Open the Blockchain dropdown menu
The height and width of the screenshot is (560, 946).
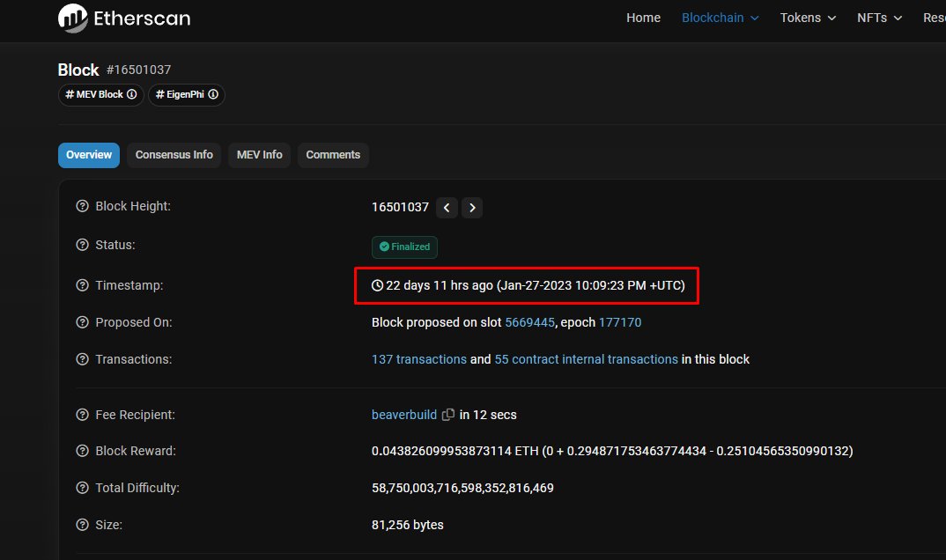[721, 18]
